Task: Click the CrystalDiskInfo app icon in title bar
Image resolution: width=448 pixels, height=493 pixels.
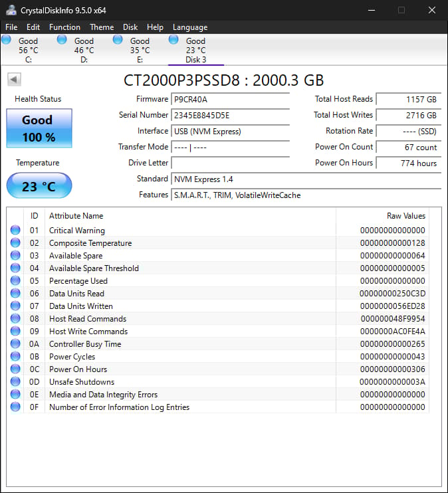Action: click(x=11, y=10)
